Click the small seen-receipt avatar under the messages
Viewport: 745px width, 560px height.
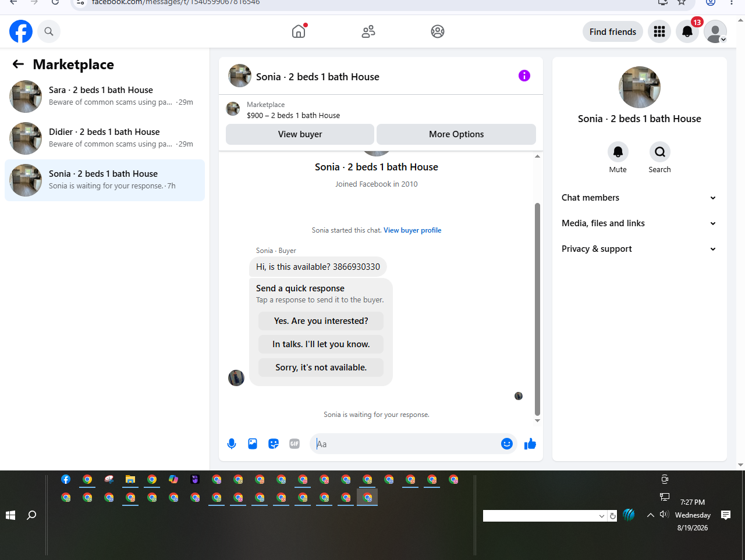(519, 396)
